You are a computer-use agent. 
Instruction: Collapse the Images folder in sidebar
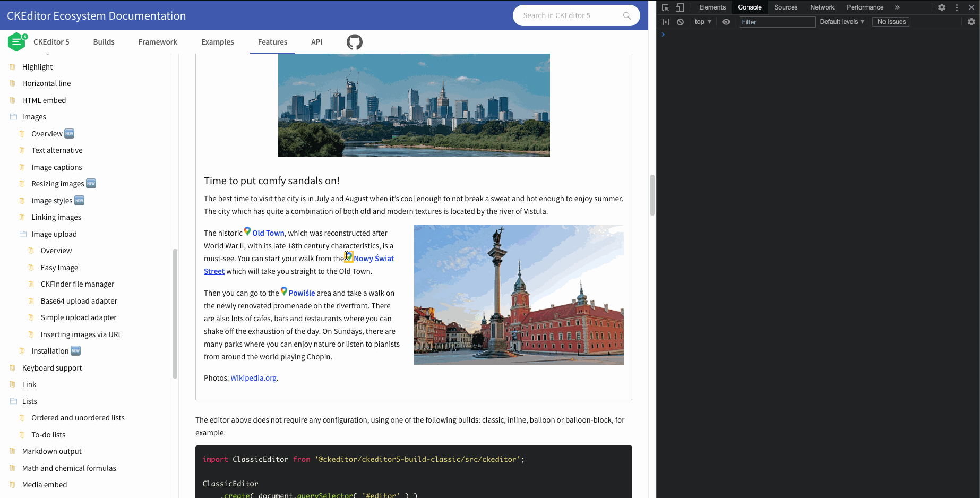(x=13, y=117)
